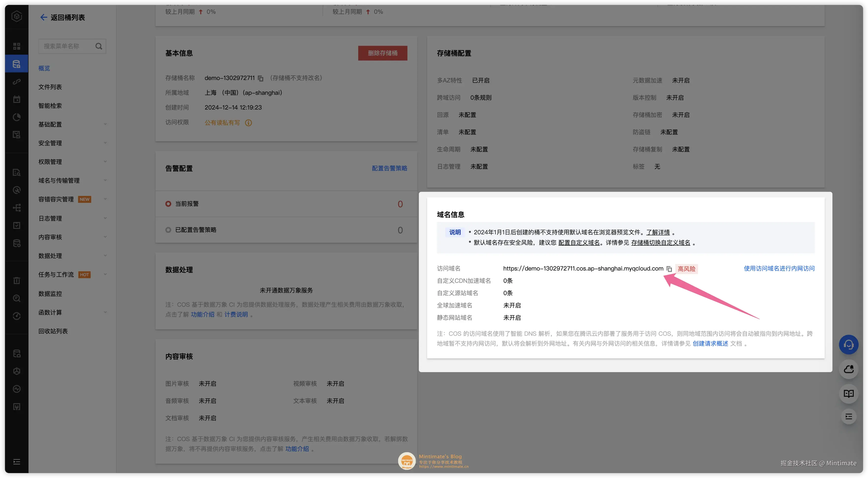The height and width of the screenshot is (478, 868).
Task: Click the search magnifier in the menu search box
Action: pos(98,46)
